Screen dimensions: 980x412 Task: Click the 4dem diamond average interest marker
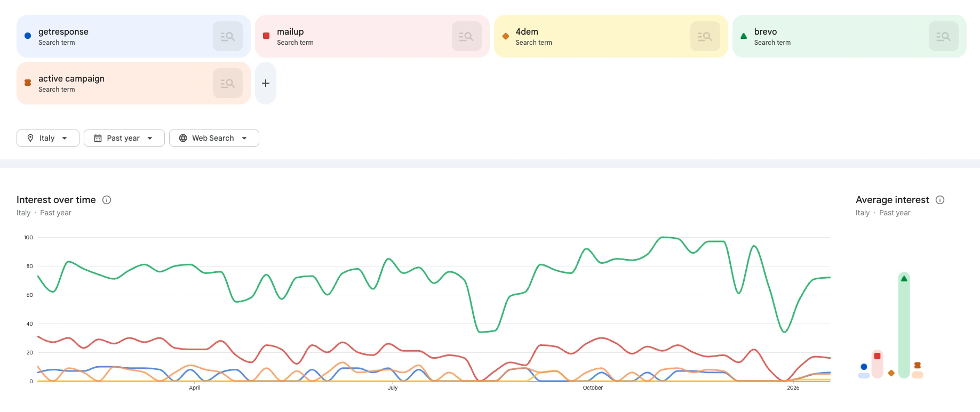[x=891, y=373]
